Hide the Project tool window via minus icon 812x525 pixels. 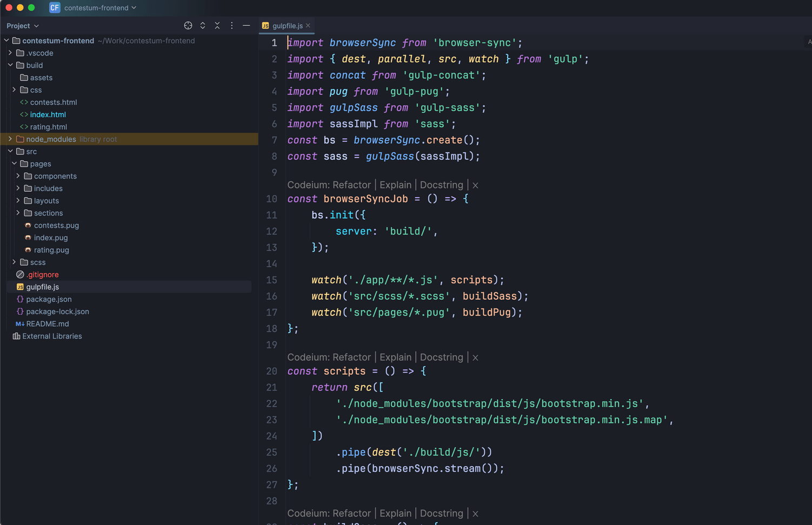(x=247, y=25)
